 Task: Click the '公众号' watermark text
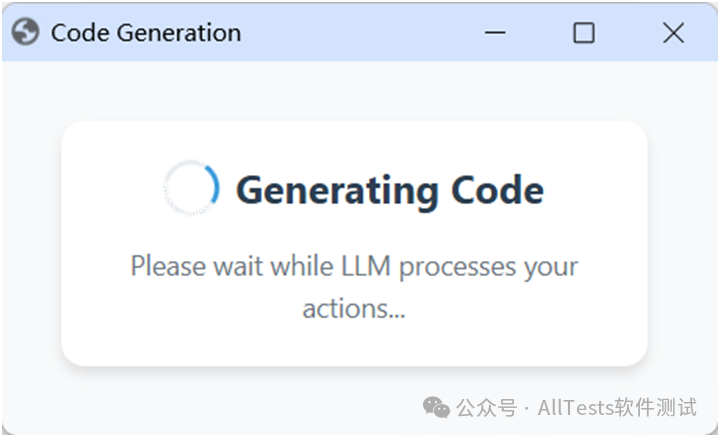[x=487, y=408]
